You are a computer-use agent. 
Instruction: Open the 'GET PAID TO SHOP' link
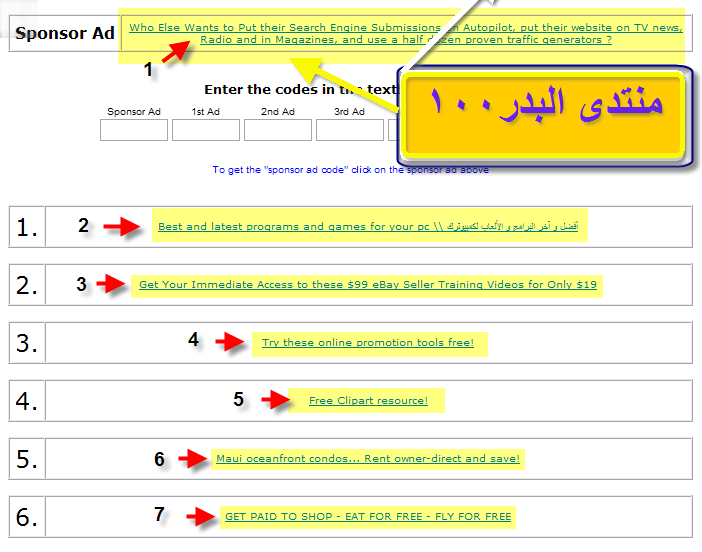(x=367, y=517)
